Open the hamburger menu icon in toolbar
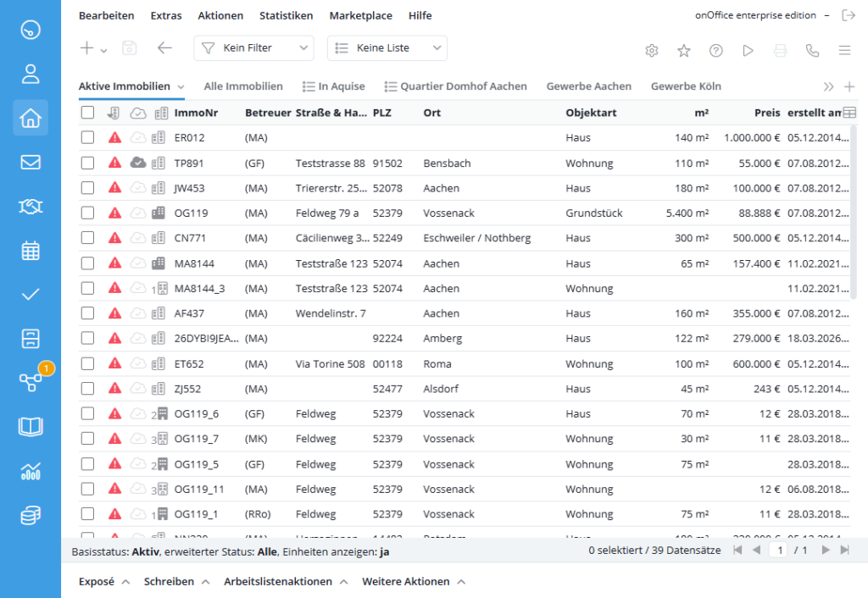Screen dimensions: 868x598 click(x=844, y=51)
